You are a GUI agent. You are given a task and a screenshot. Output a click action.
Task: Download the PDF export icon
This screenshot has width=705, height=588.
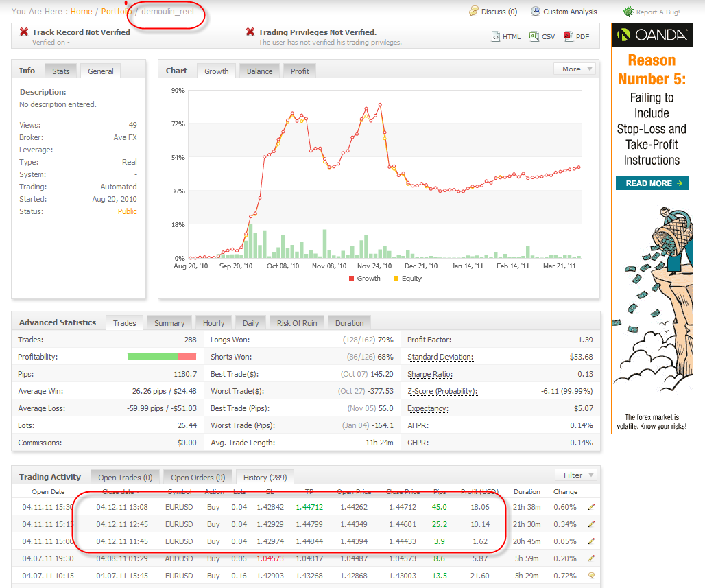tap(568, 37)
